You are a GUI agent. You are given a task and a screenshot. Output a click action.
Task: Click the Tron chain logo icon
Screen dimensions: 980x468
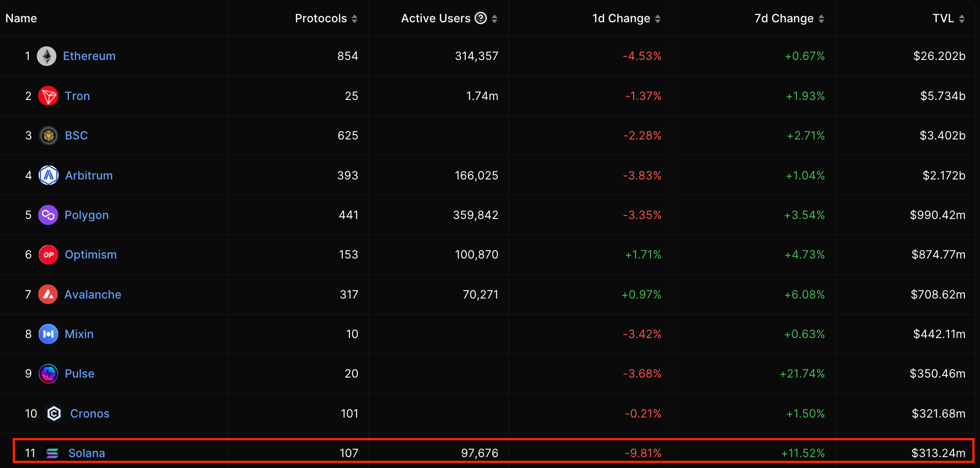pyautogui.click(x=48, y=96)
